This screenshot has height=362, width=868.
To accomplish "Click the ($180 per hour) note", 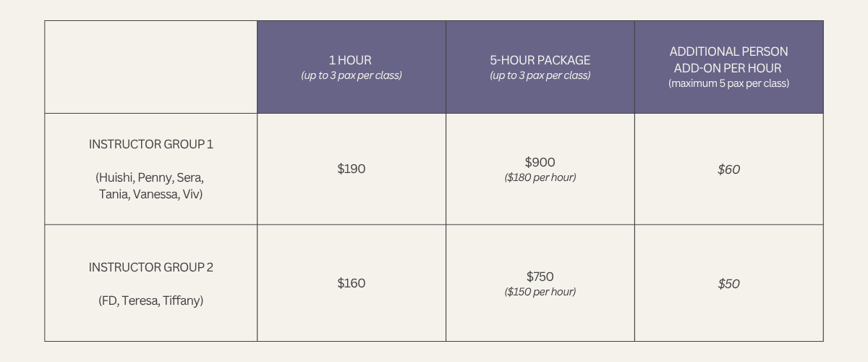I will click(x=540, y=177).
